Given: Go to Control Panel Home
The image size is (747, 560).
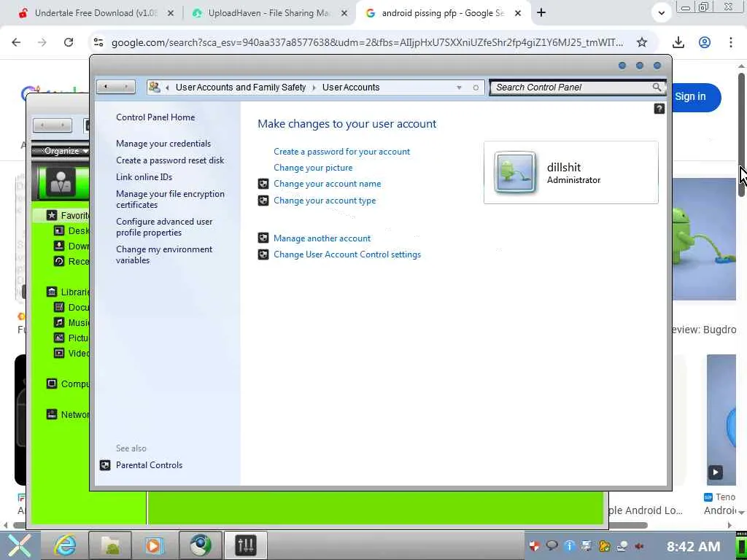Looking at the screenshot, I should [x=155, y=117].
